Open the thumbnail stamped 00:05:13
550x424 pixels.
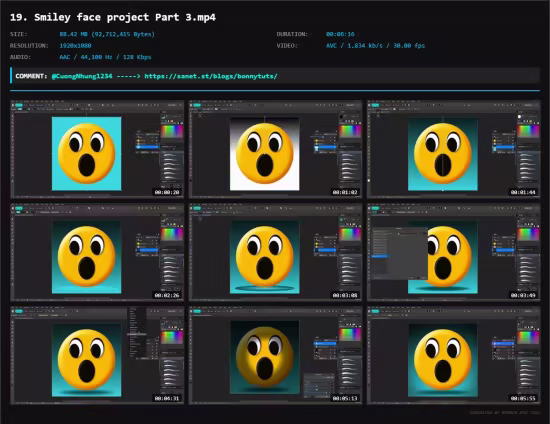tap(275, 355)
